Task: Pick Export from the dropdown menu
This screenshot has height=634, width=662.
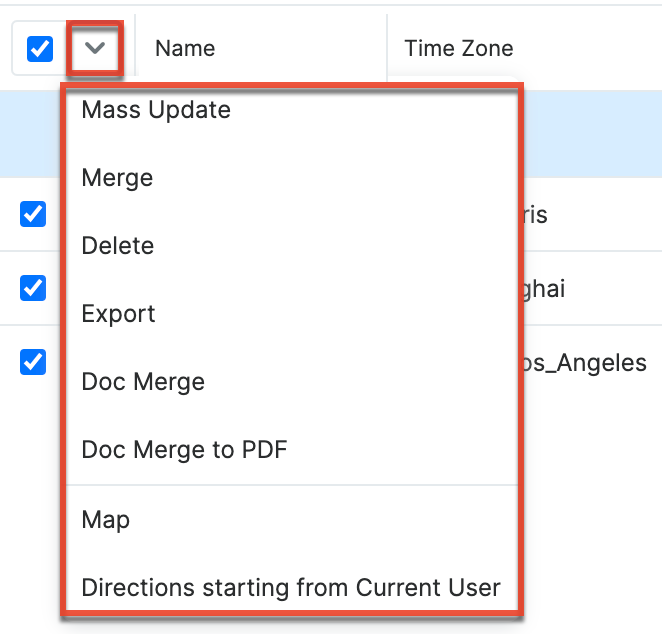Action: pos(118,314)
